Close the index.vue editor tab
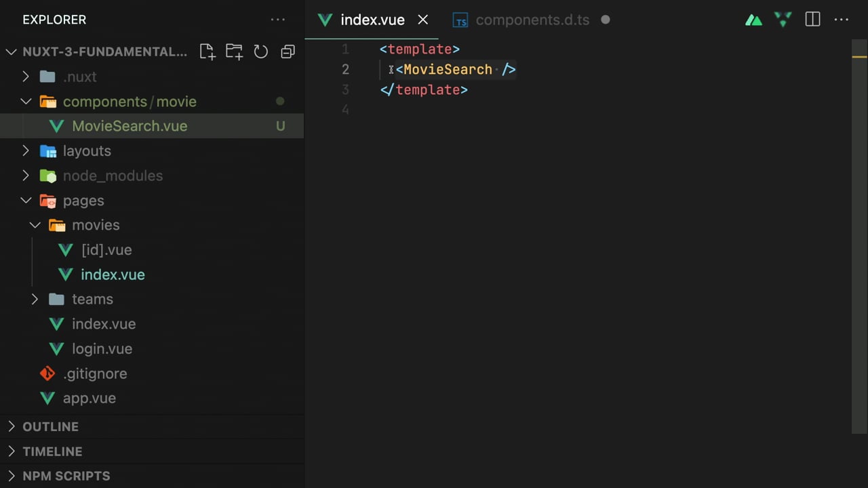 pyautogui.click(x=423, y=20)
